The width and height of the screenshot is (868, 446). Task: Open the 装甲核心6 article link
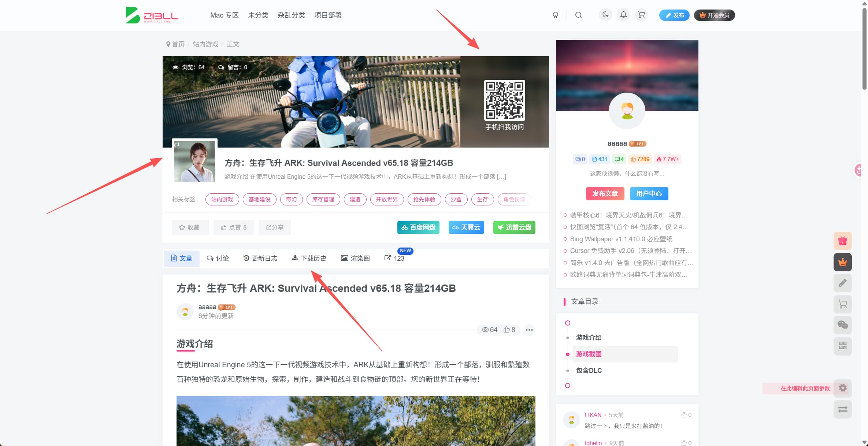(629, 215)
